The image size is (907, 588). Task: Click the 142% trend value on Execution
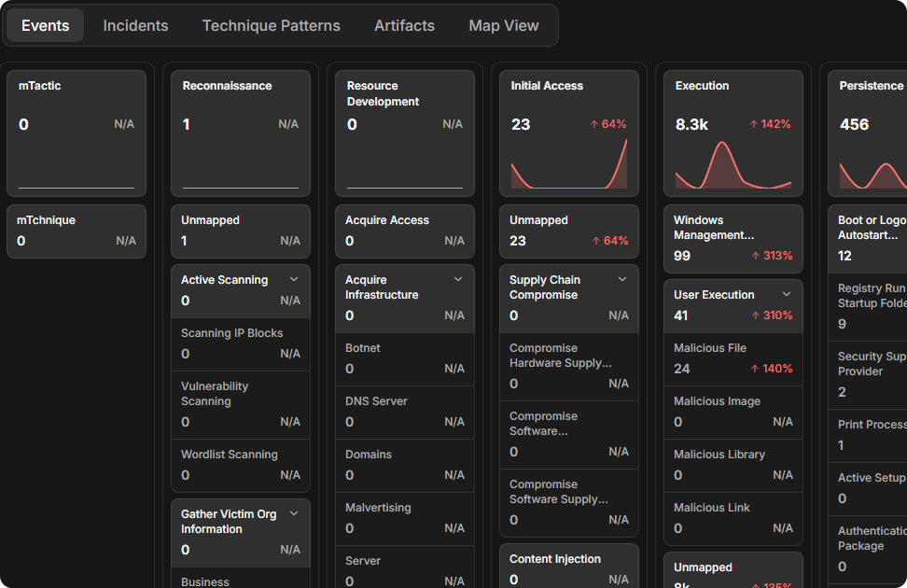[771, 124]
